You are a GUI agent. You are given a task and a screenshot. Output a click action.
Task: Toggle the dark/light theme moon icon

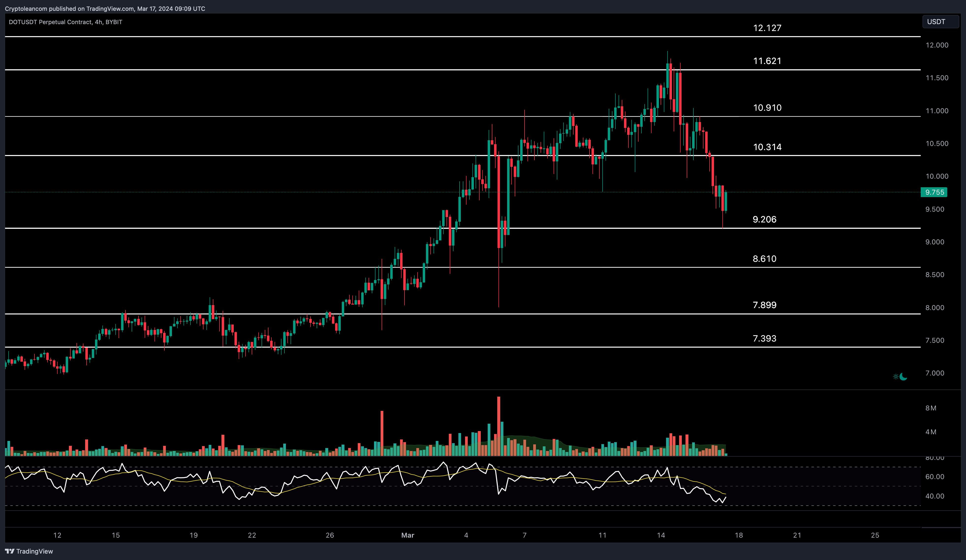point(903,377)
